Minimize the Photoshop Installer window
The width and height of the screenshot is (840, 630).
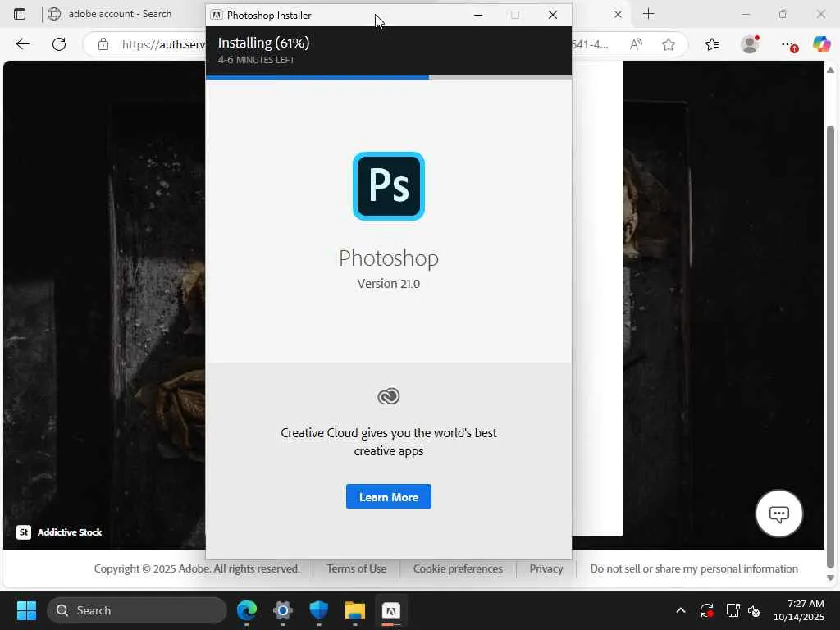click(478, 15)
